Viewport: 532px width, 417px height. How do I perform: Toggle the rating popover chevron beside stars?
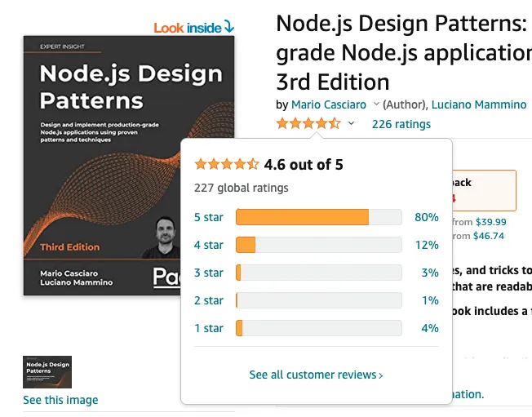[351, 123]
